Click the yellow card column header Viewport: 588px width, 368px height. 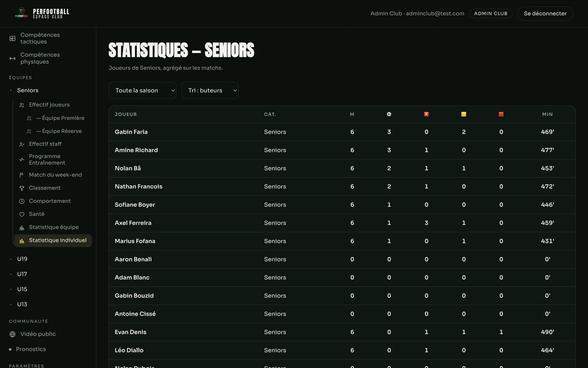pos(464,114)
